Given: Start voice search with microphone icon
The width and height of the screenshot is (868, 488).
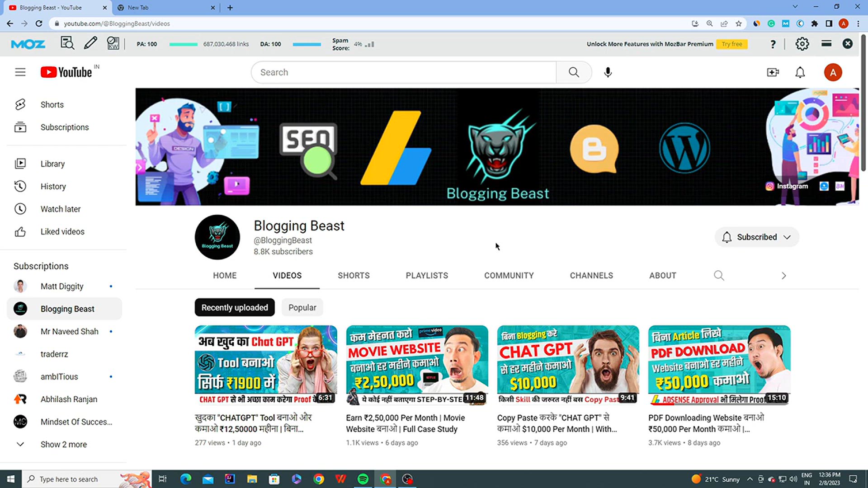Looking at the screenshot, I should 608,72.
